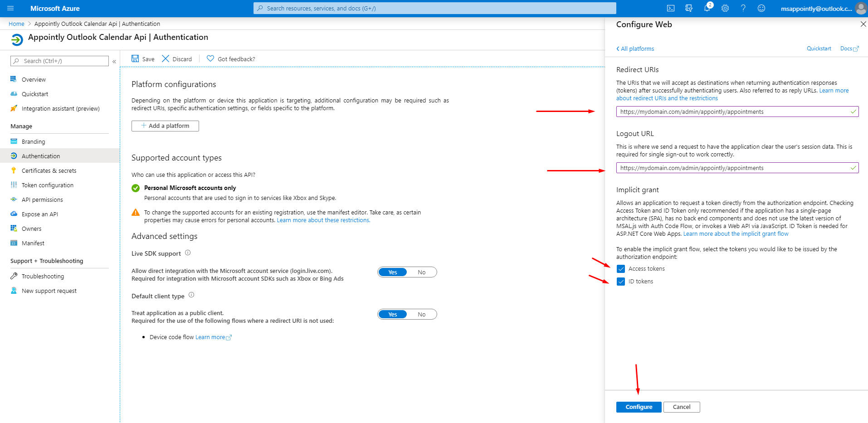Click the breadcrumb text Appointly Outlook Calendar Api | Authentication
Image resolution: width=868 pixels, height=423 pixels.
97,24
